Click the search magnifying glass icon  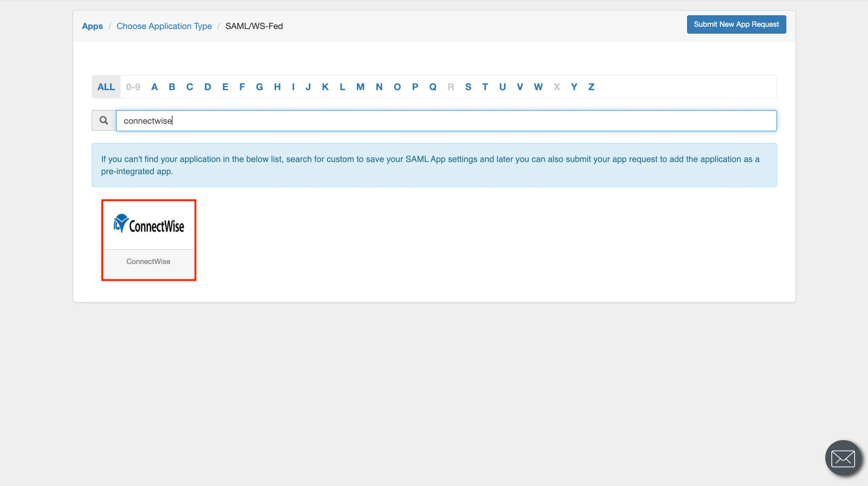pos(104,121)
